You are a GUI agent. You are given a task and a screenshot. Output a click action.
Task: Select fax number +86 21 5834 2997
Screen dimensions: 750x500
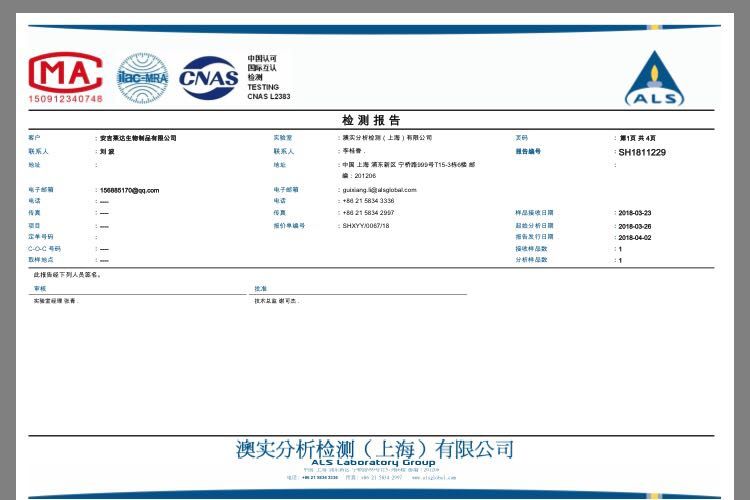pyautogui.click(x=368, y=213)
